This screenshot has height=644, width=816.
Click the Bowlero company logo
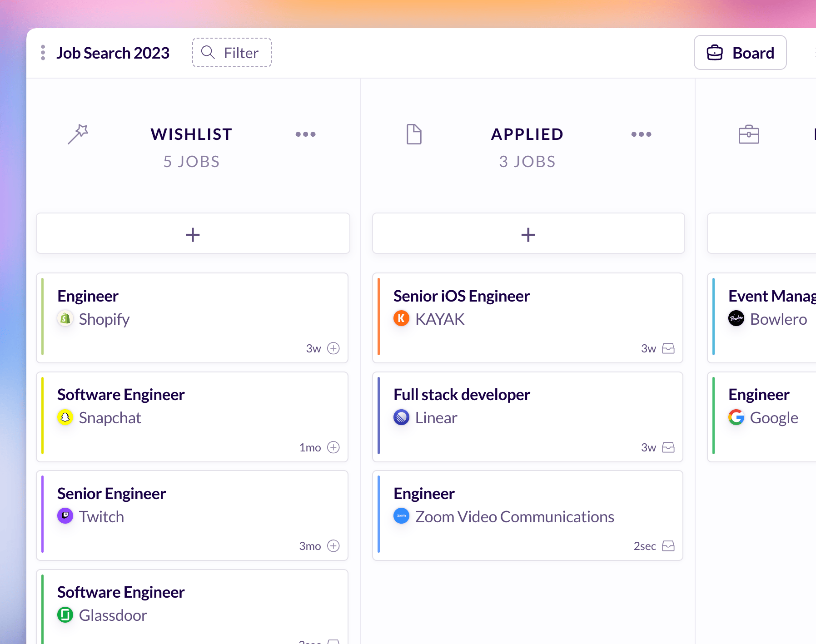736,319
